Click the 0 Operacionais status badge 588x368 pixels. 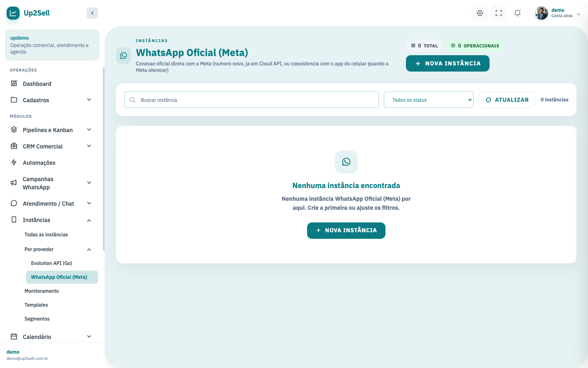coord(475,46)
